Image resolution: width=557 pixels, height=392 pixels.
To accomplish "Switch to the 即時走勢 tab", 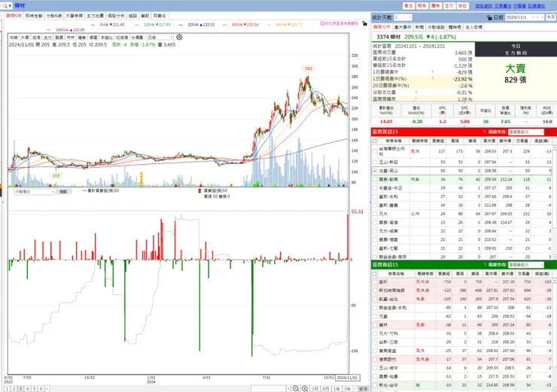I will click(34, 16).
